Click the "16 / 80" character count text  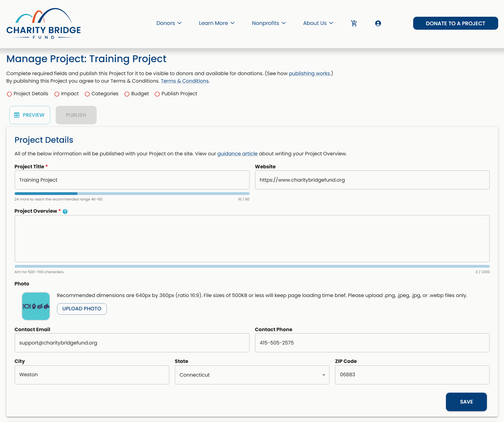(x=244, y=199)
